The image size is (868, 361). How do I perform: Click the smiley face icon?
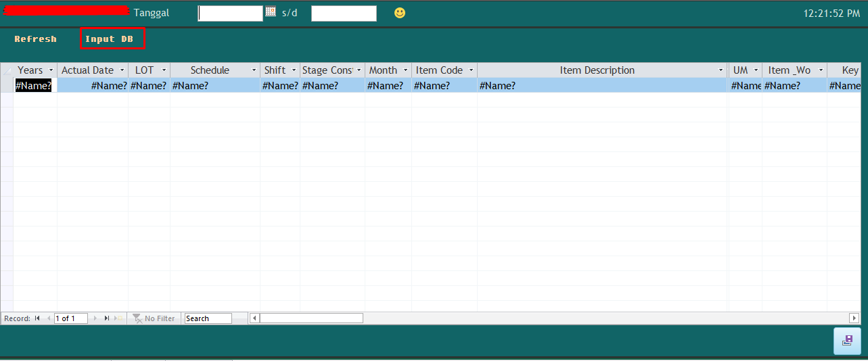[400, 13]
